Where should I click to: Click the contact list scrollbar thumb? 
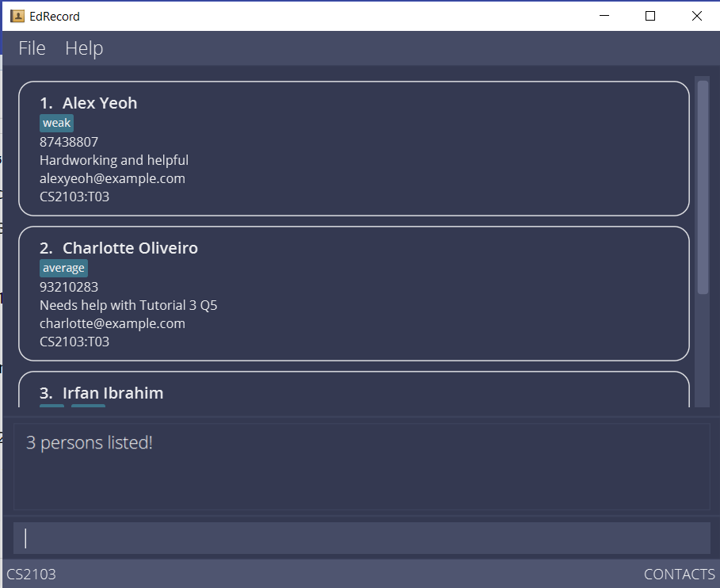pyautogui.click(x=703, y=187)
